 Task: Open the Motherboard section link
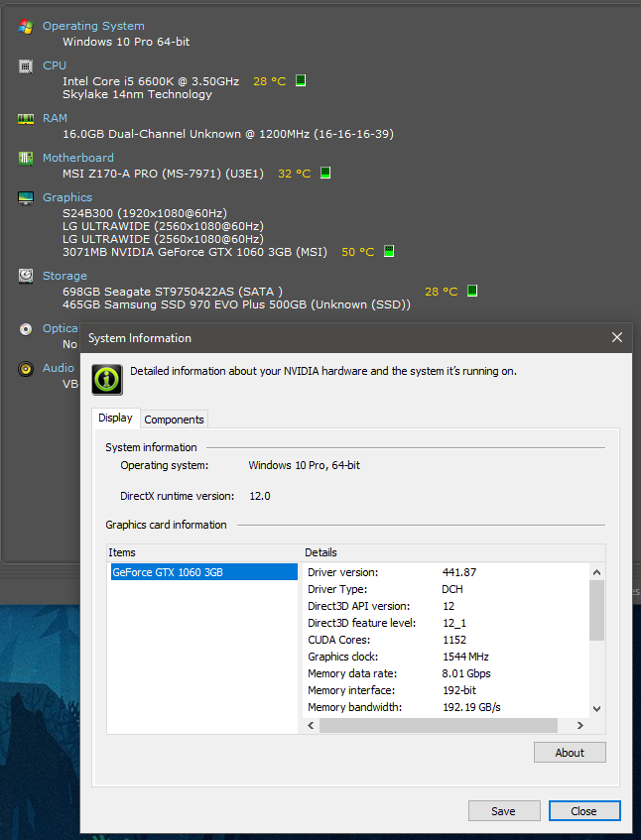click(x=77, y=158)
